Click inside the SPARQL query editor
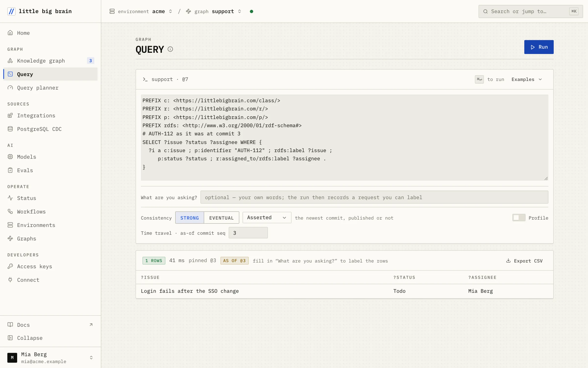This screenshot has width=588, height=368. [344, 137]
